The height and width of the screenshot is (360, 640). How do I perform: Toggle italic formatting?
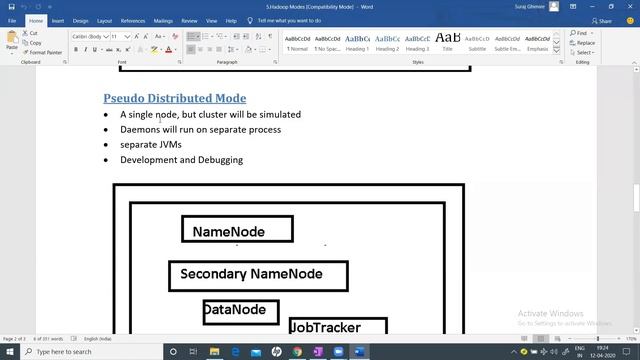tap(85, 50)
